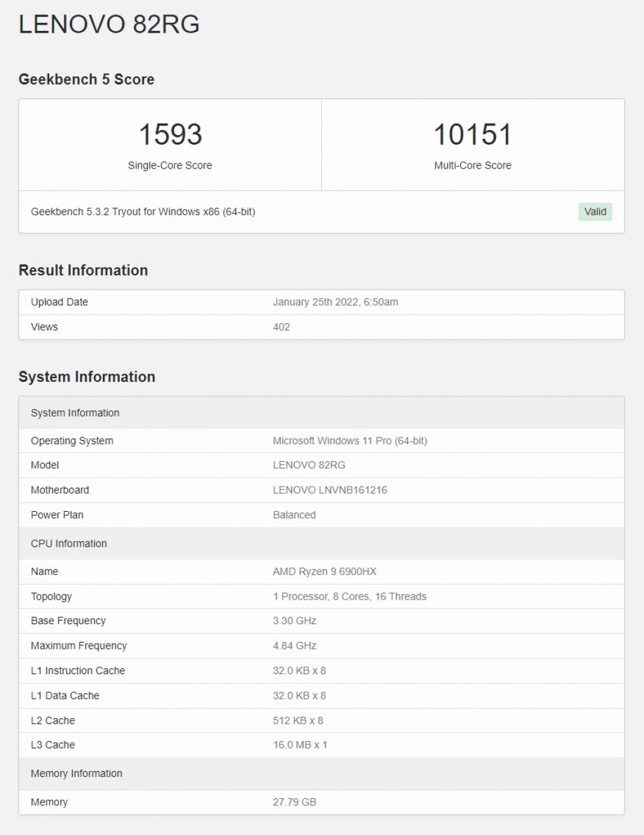Click the LENOVO LNVNB161216 value
The height and width of the screenshot is (835, 644).
tap(330, 490)
